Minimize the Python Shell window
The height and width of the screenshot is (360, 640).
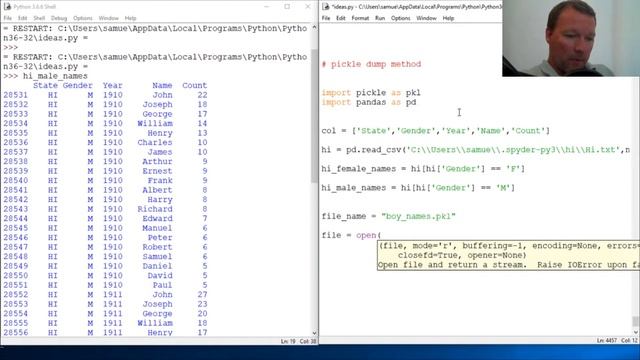pos(267,7)
